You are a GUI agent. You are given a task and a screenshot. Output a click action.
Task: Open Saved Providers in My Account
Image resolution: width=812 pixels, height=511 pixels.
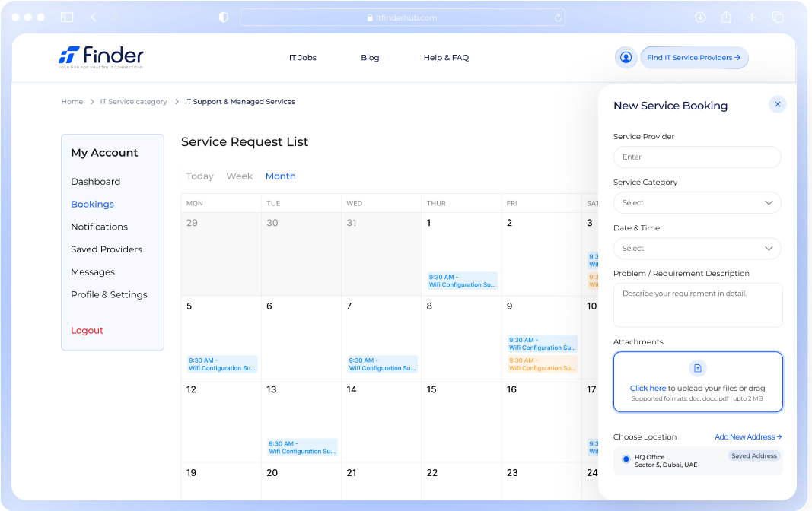[106, 249]
